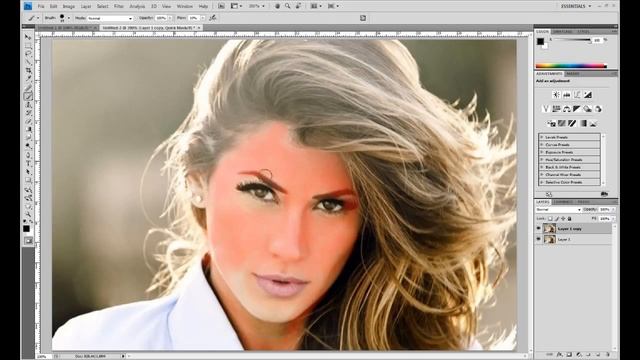Expand Hue/Saturation Presets list

pos(542,160)
